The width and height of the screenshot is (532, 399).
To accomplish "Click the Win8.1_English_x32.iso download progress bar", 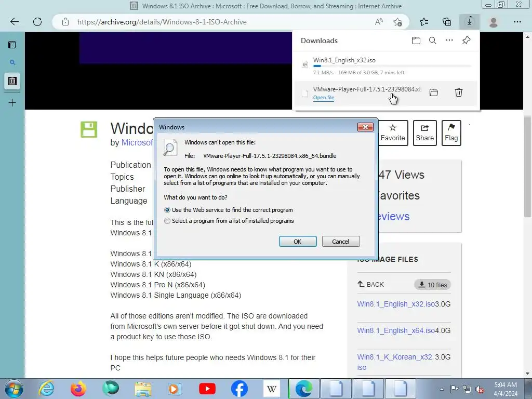I will pyautogui.click(x=392, y=66).
